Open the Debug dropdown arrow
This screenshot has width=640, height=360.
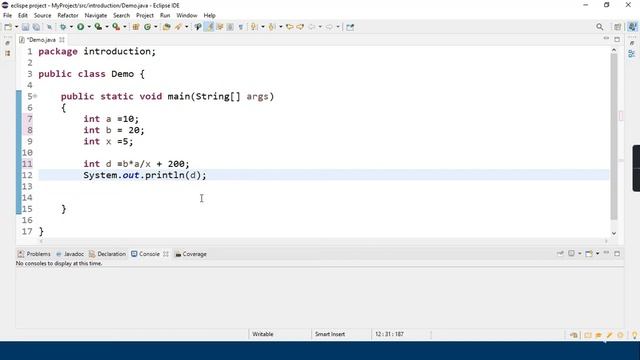tap(71, 27)
